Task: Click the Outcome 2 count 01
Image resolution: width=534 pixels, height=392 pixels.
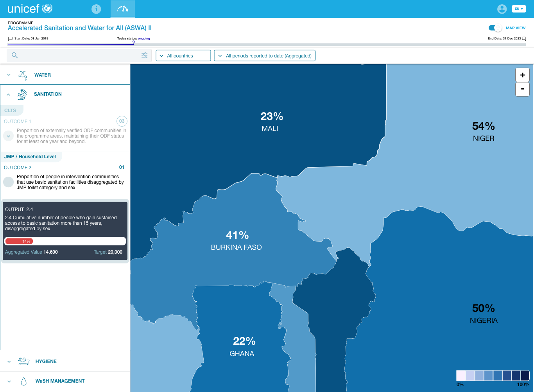Action: [122, 167]
